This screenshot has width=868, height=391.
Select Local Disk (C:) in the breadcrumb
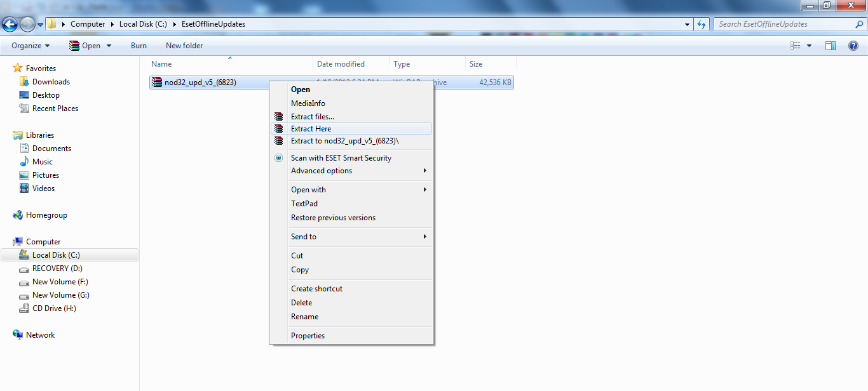(143, 24)
